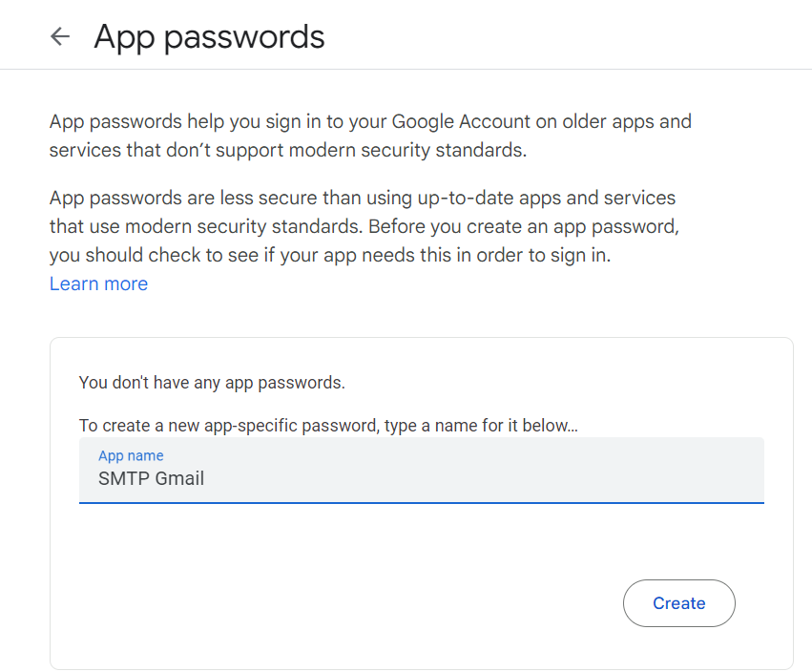Viewport: 812px width, 672px height.
Task: Click the back arrow icon
Action: point(60,36)
